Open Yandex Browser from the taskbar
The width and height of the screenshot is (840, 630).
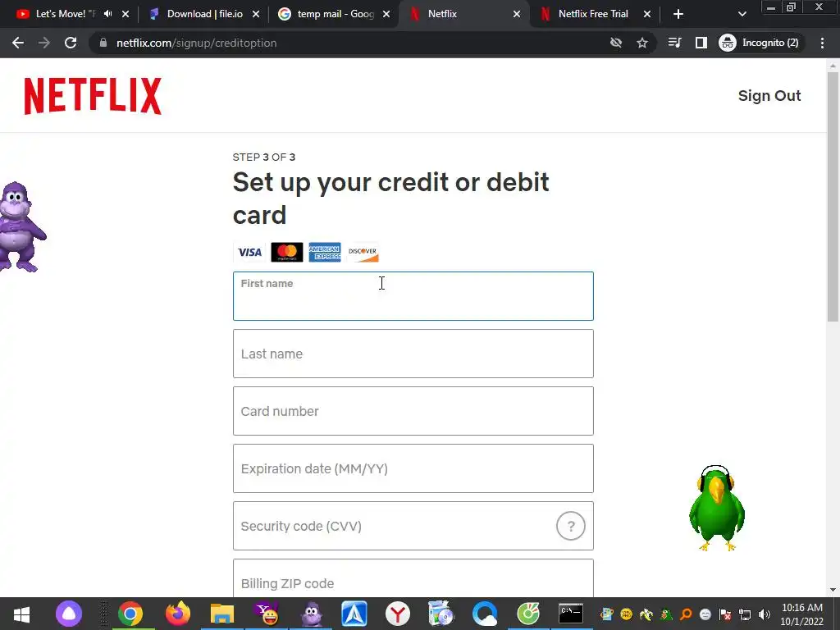pos(398,614)
